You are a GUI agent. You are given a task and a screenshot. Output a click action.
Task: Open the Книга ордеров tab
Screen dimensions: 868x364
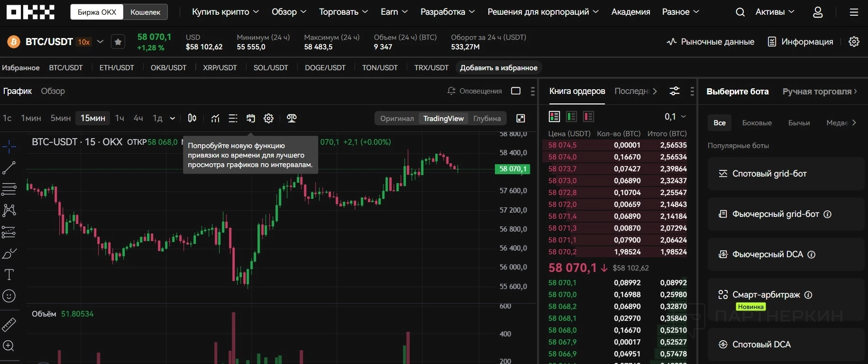tap(577, 91)
